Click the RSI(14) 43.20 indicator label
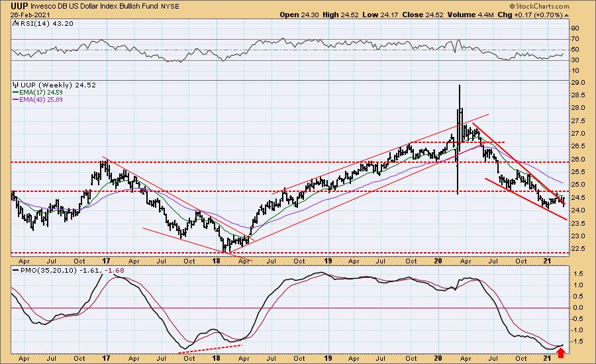Image resolution: width=596 pixels, height=364 pixels. 46,23
